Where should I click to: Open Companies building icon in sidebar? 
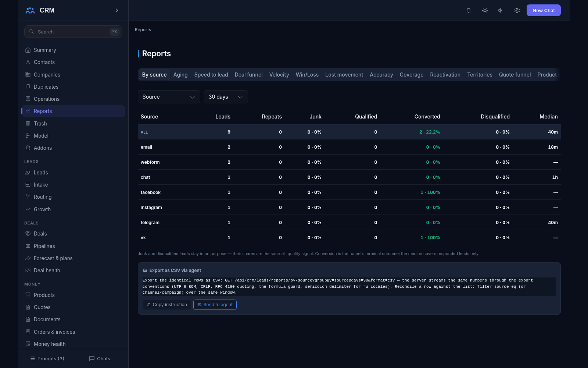pyautogui.click(x=28, y=74)
